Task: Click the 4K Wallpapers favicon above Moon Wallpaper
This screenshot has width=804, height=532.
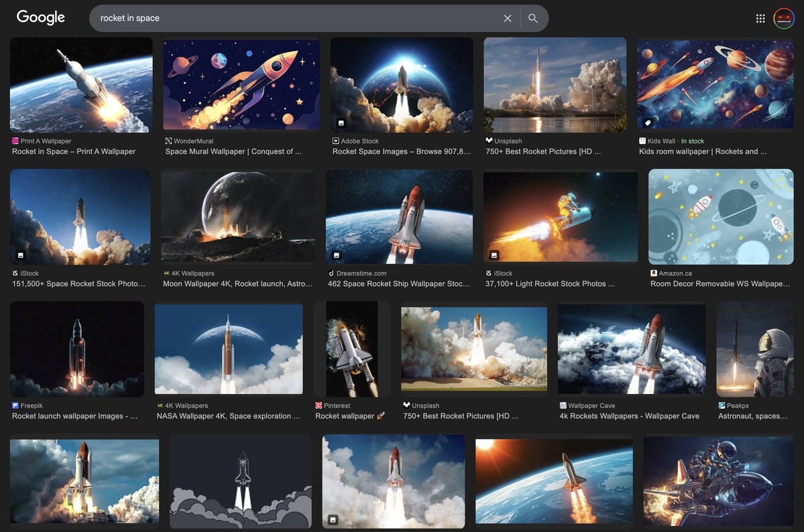Action: click(166, 273)
